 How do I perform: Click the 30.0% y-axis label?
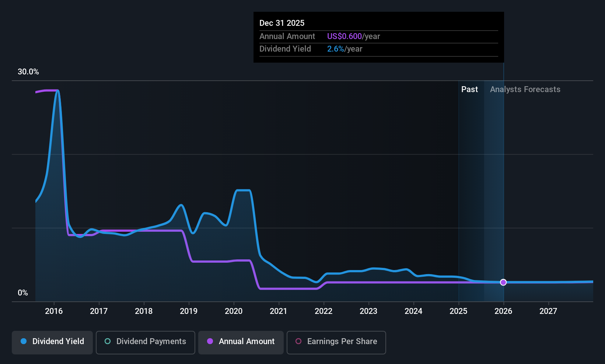28,72
